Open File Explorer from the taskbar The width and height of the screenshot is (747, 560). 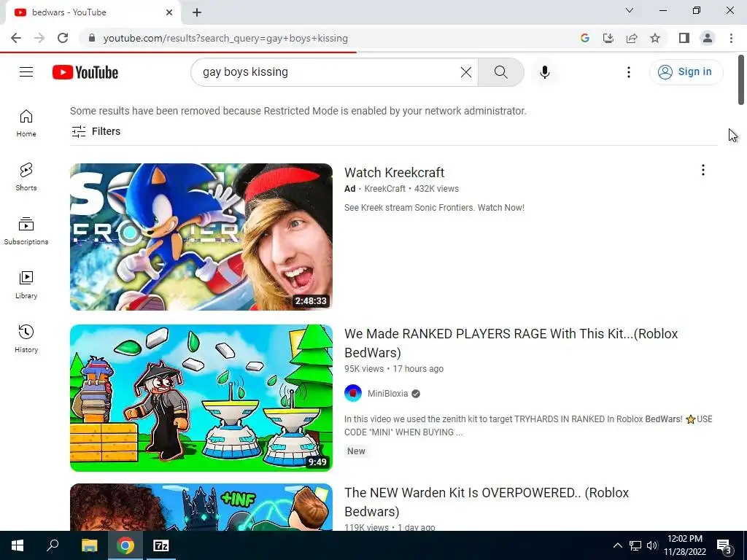coord(89,545)
